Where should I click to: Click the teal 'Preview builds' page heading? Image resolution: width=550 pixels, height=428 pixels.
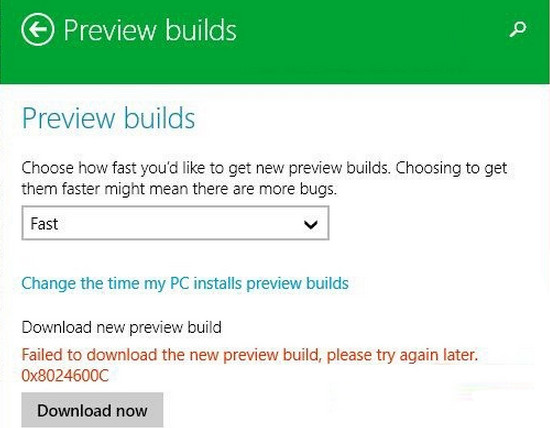(x=108, y=118)
